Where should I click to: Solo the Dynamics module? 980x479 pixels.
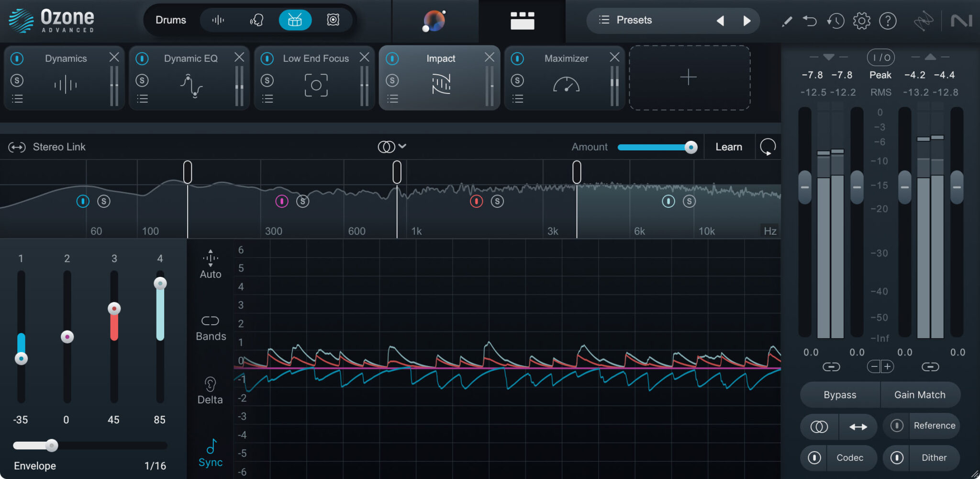17,80
